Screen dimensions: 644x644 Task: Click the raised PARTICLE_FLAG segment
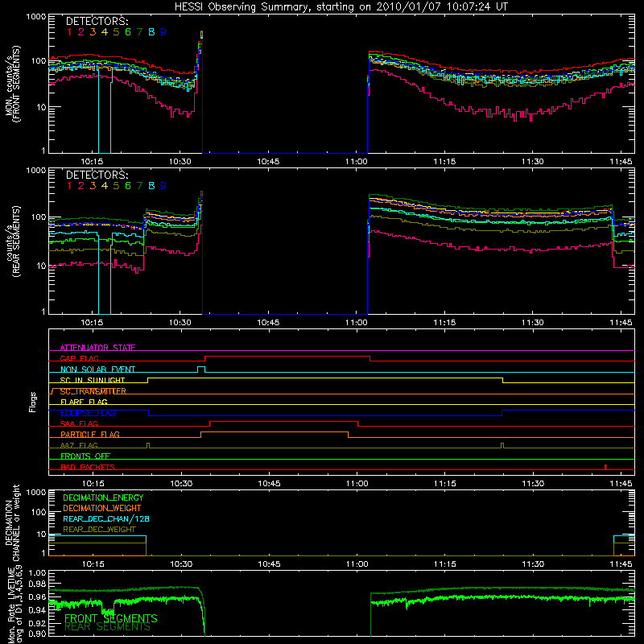pos(275,432)
